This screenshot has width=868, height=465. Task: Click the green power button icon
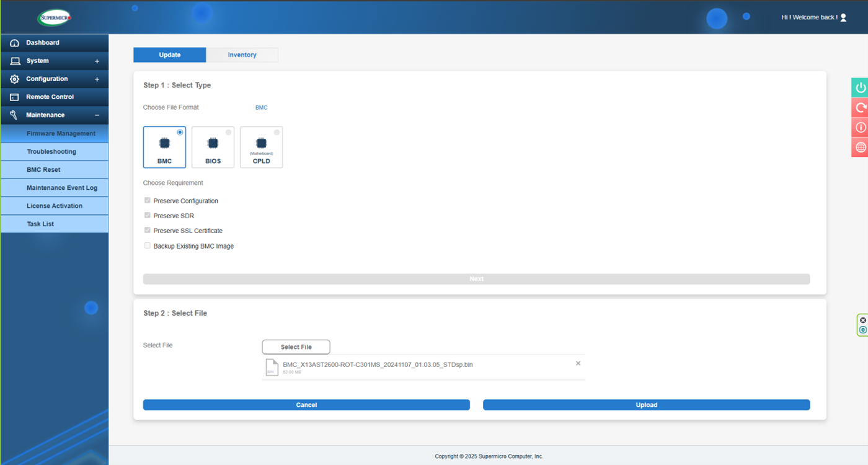click(861, 88)
